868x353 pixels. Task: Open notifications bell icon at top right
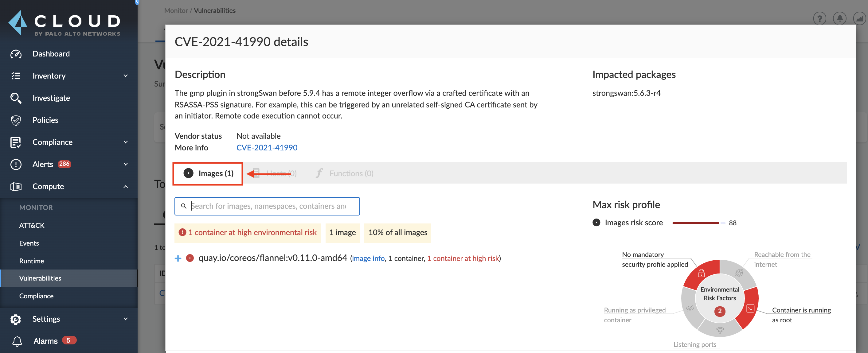coord(839,18)
